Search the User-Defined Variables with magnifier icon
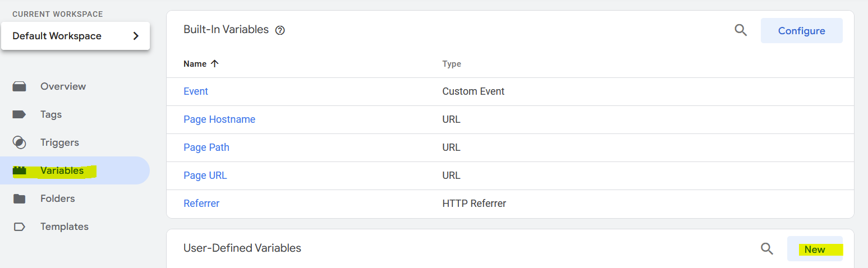The image size is (868, 268). coord(766,248)
